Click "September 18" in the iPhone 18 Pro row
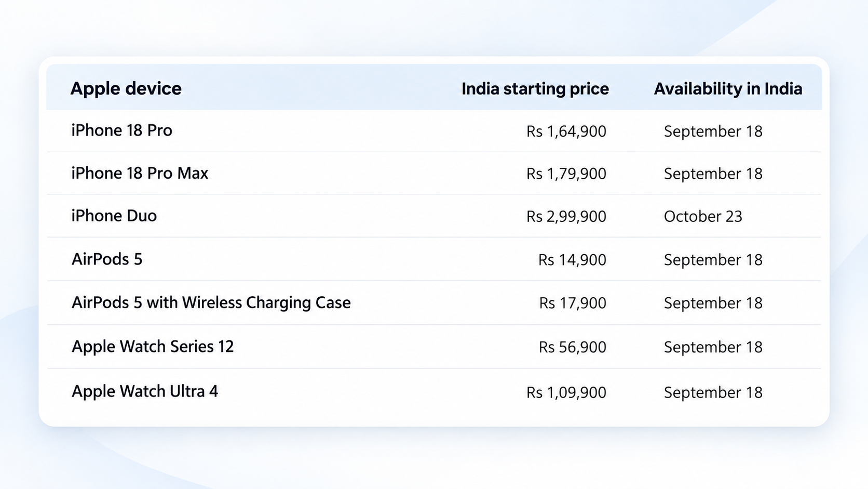The height and width of the screenshot is (489, 868). tap(713, 131)
